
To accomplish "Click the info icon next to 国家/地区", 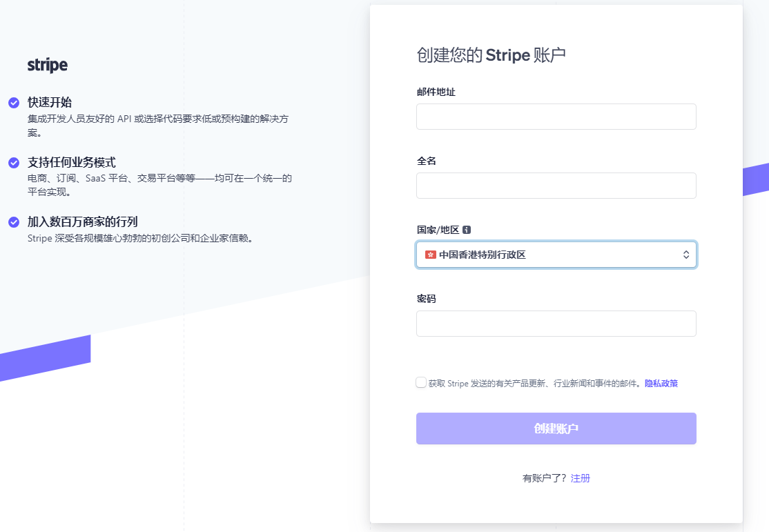I will (x=467, y=230).
